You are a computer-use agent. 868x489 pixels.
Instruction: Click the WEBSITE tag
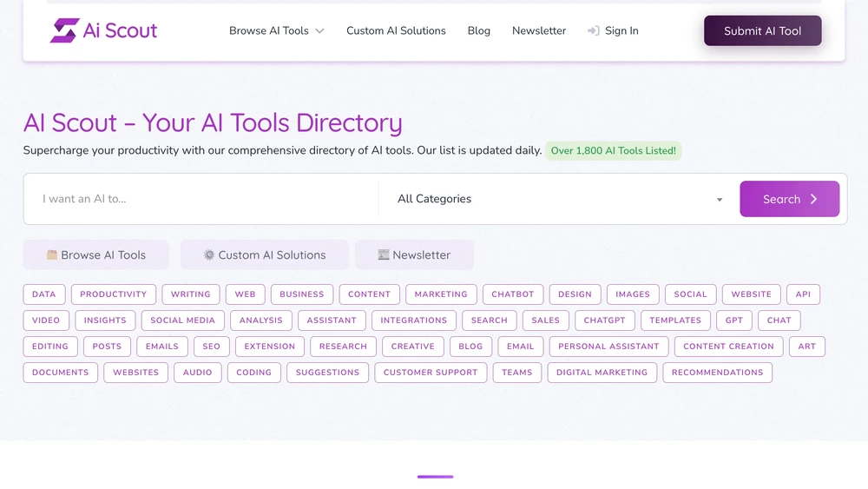pyautogui.click(x=751, y=294)
